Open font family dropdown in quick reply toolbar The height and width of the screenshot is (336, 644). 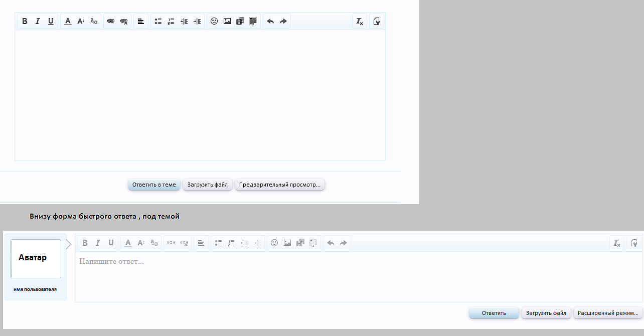click(154, 243)
